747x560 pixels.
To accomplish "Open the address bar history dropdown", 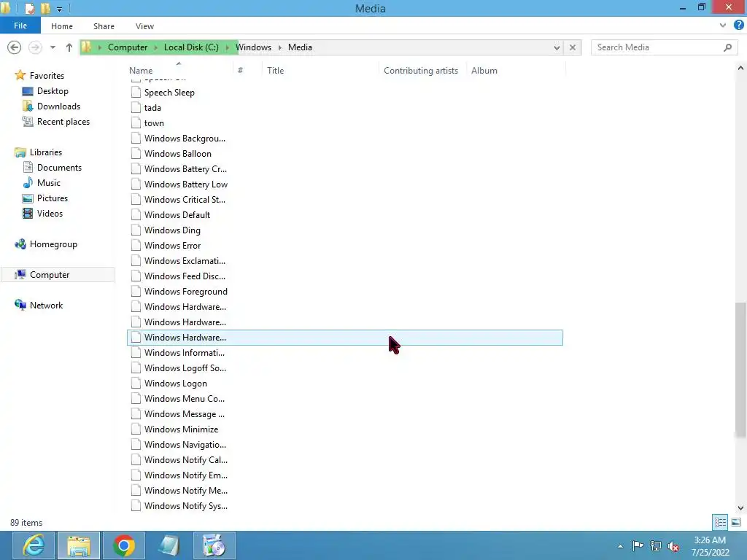I will (x=557, y=47).
